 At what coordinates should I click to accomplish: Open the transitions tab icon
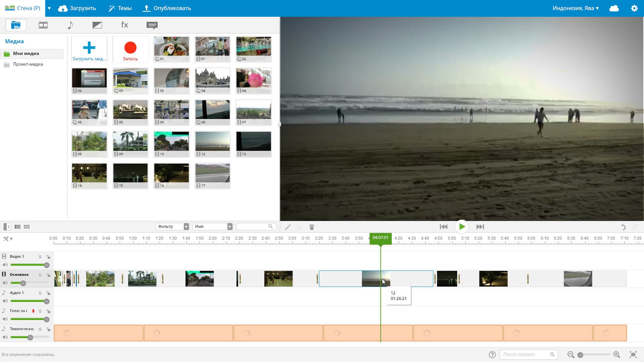[97, 25]
